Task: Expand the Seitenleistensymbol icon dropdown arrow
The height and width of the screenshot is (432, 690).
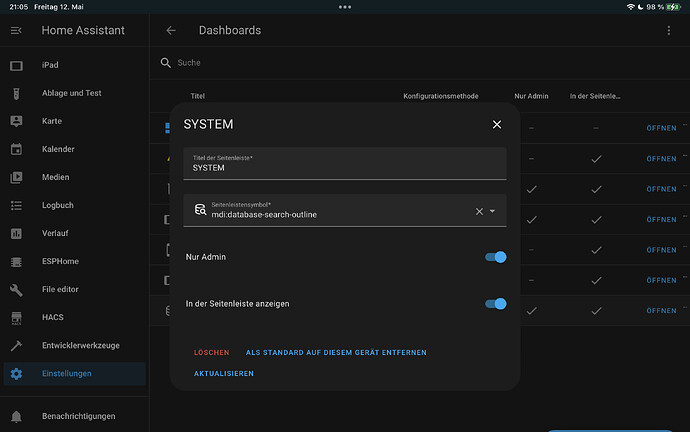Action: click(492, 212)
